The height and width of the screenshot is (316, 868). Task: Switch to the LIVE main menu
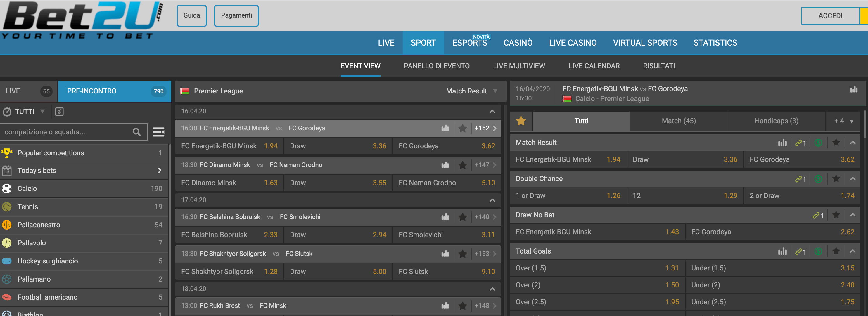(386, 43)
